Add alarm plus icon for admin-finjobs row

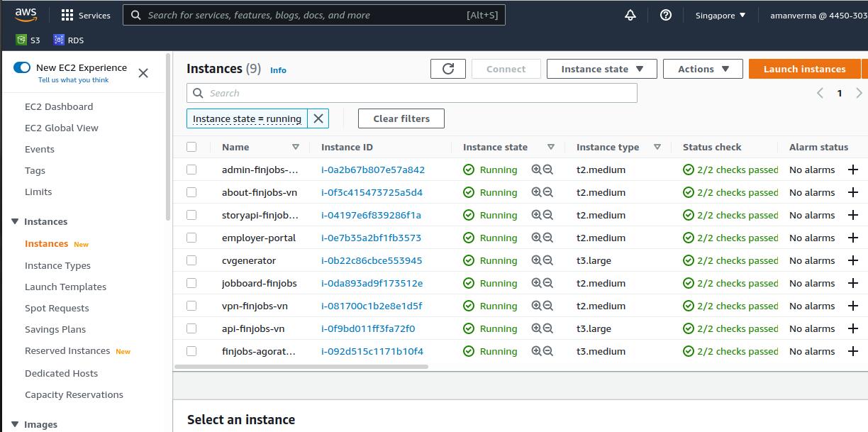click(853, 170)
